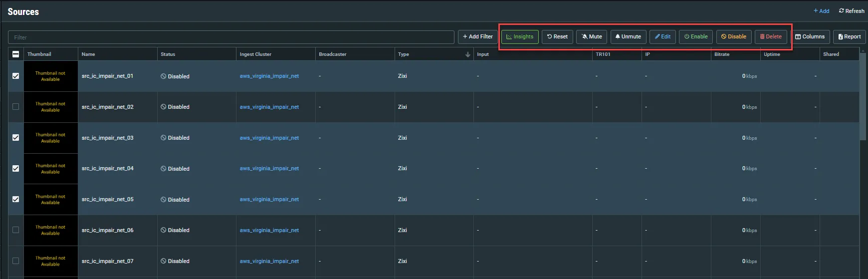This screenshot has width=868, height=279.
Task: Check src_ic_impair_net_07 checkbox
Action: (15, 261)
